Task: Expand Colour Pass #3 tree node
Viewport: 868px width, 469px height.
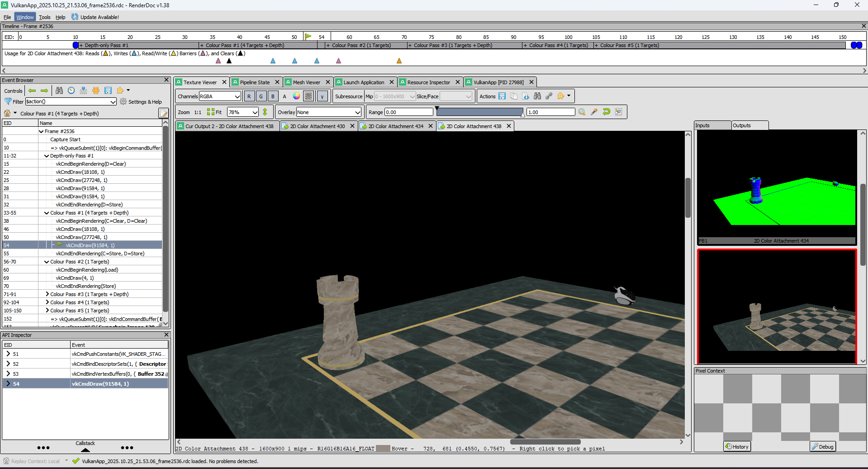Action: (47, 294)
